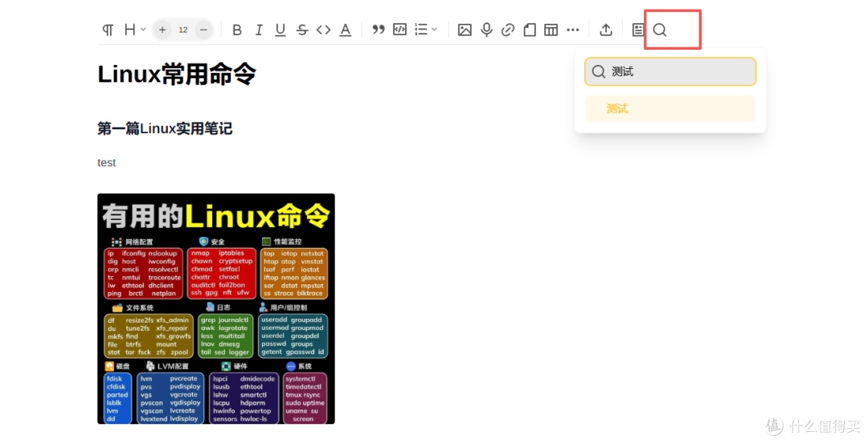Insert a table
The height and width of the screenshot is (444, 868).
click(x=551, y=30)
